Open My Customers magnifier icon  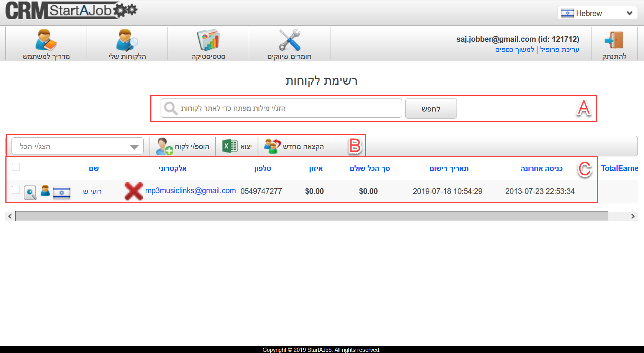click(x=127, y=40)
